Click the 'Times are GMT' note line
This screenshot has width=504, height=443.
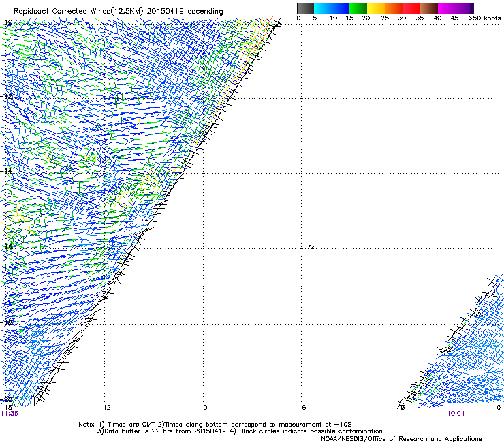(215, 425)
